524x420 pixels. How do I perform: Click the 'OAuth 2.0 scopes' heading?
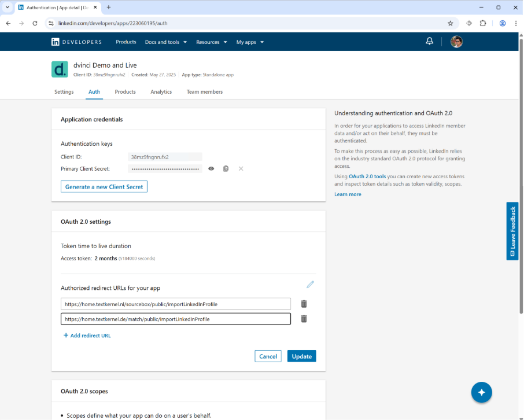84,391
